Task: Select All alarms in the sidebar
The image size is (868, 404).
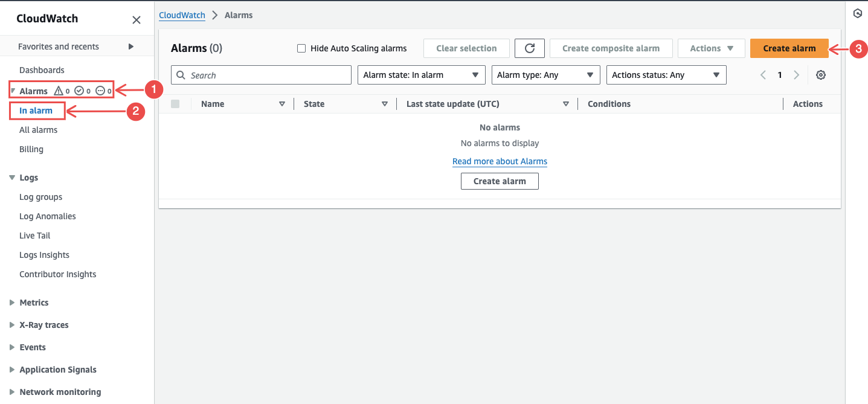Action: 38,129
